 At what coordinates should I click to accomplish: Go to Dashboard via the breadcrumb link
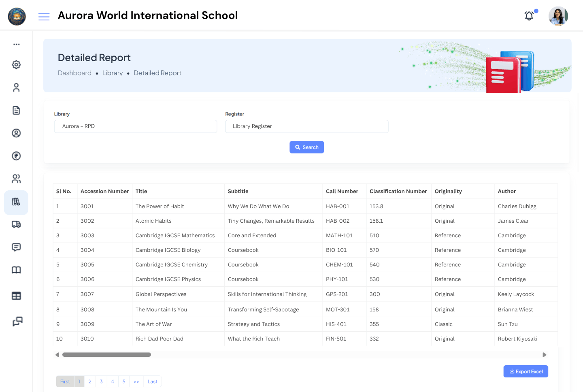74,73
